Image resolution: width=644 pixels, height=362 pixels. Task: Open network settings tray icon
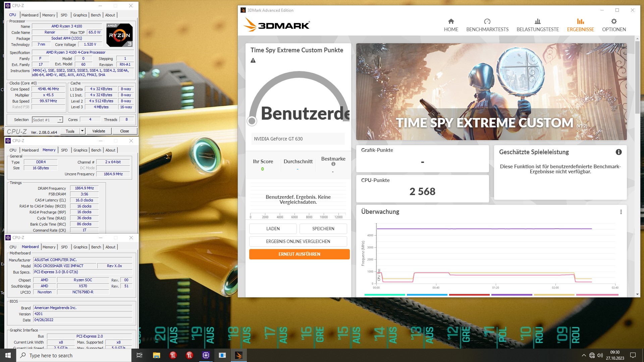[x=592, y=355]
